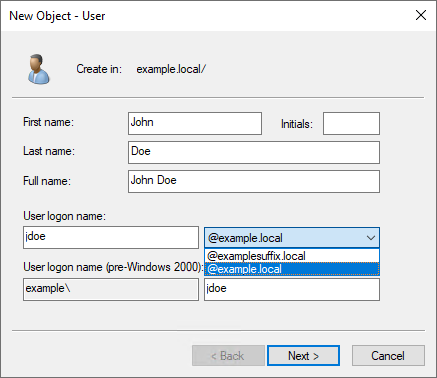Pick the highlighted @example.local list option

point(292,269)
